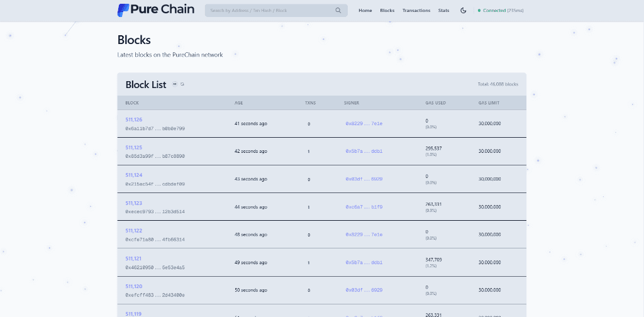
Task: Open block 511,123
Action: click(134, 203)
